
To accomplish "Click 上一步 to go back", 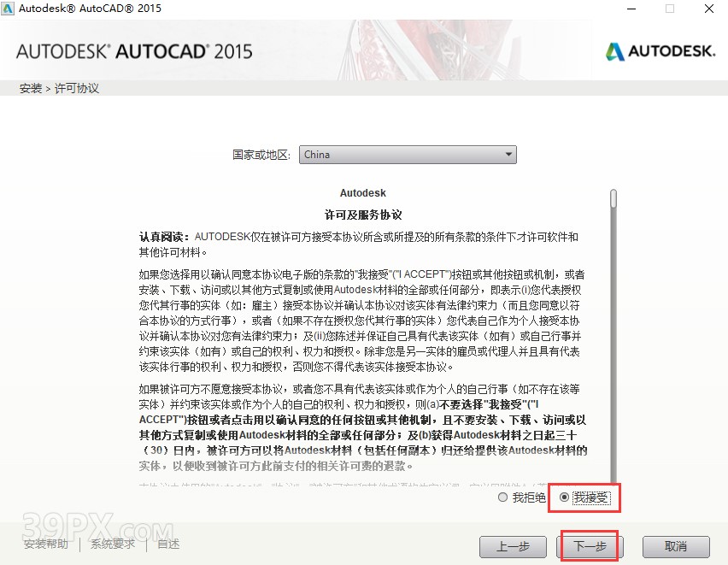I will tap(513, 547).
